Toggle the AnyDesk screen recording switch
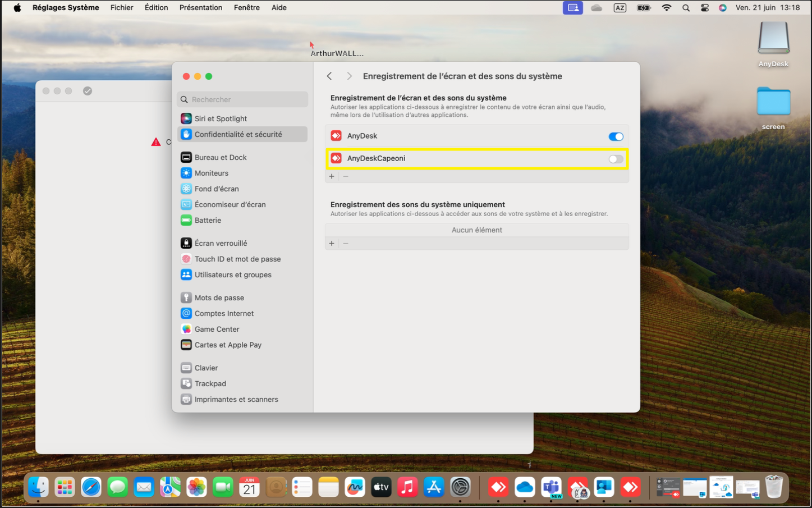 [616, 136]
